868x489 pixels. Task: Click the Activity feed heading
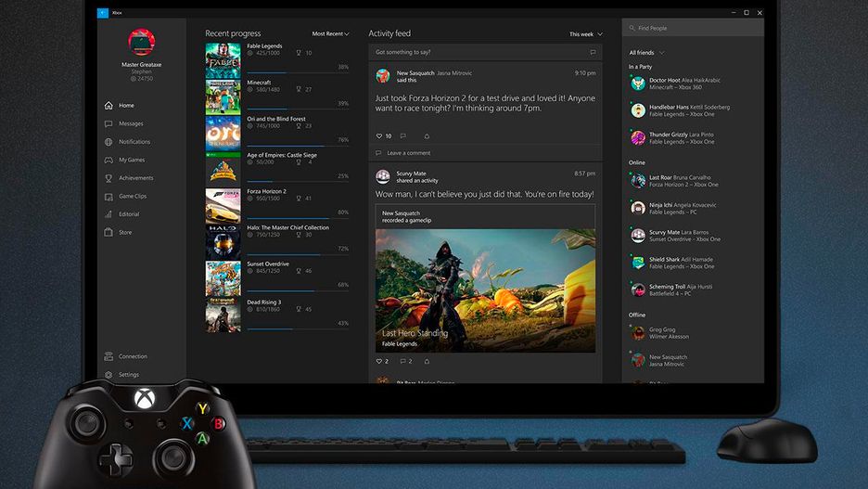tap(389, 33)
